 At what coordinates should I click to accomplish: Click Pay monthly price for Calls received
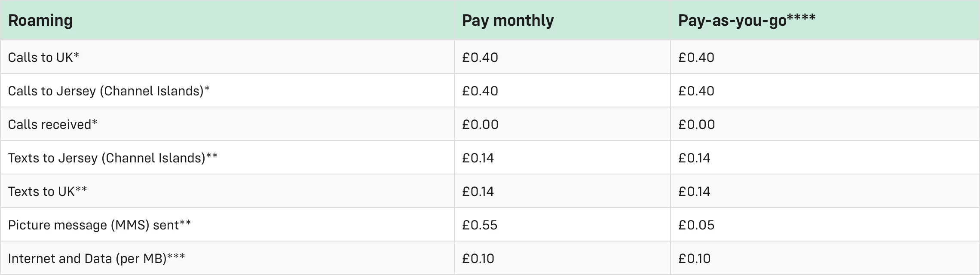pos(480,125)
